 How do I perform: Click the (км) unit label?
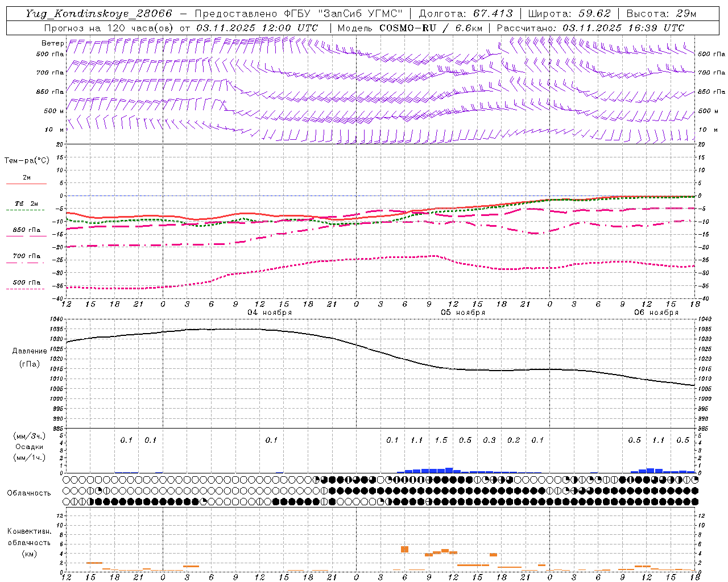29,554
